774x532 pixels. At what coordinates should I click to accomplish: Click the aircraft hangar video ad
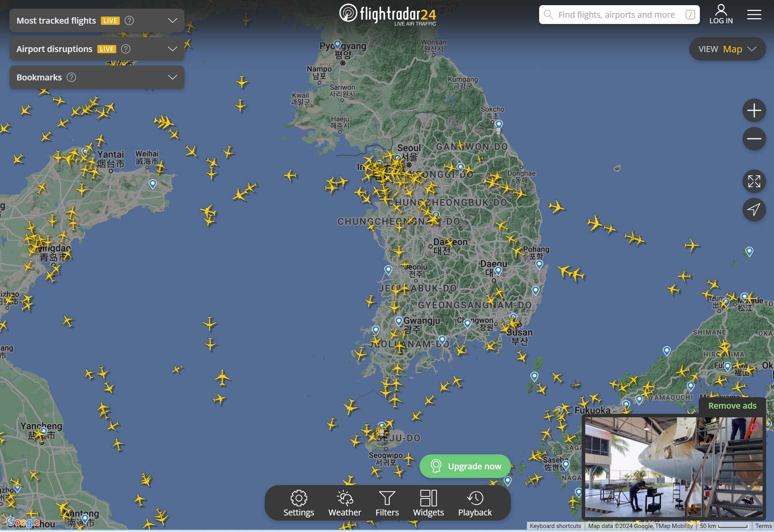pyautogui.click(x=673, y=467)
